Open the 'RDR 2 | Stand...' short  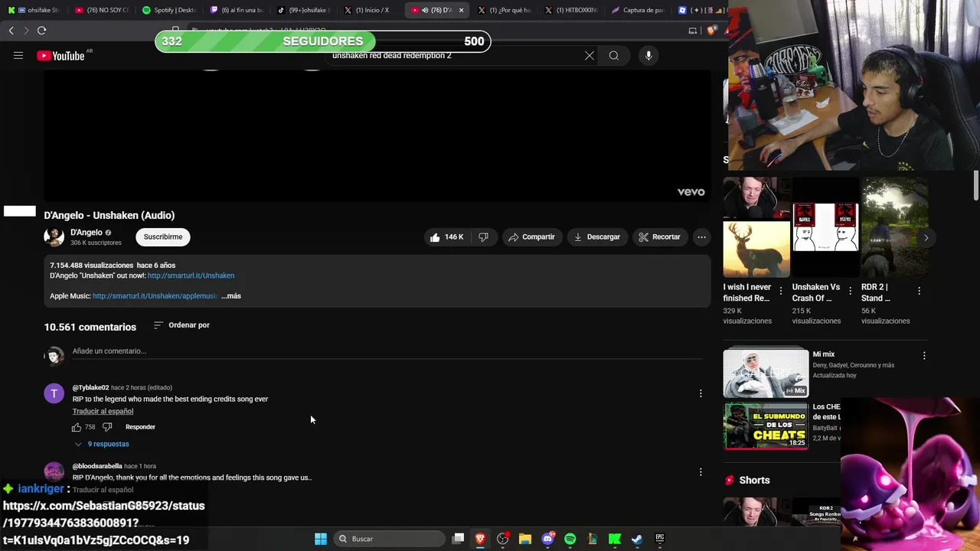click(x=894, y=227)
